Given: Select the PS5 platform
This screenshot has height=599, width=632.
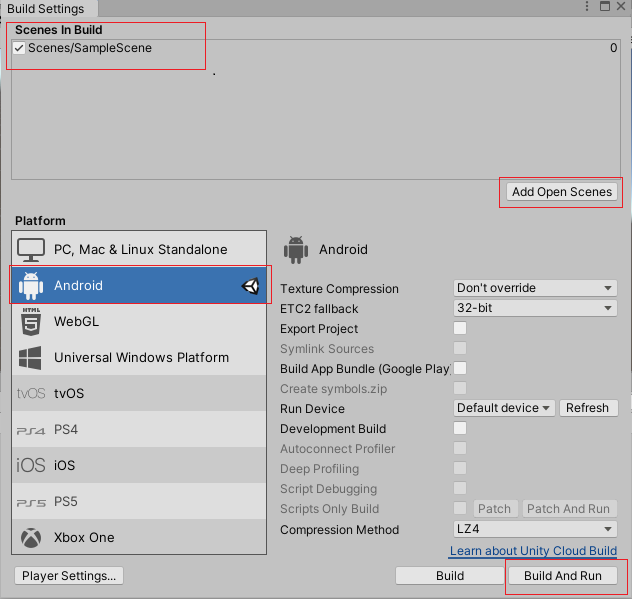Looking at the screenshot, I should coord(139,501).
